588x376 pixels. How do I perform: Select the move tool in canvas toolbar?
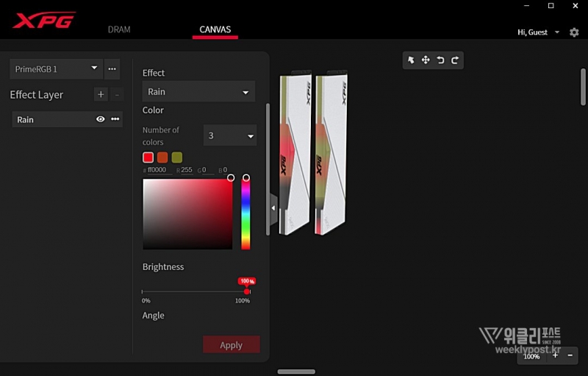click(426, 60)
